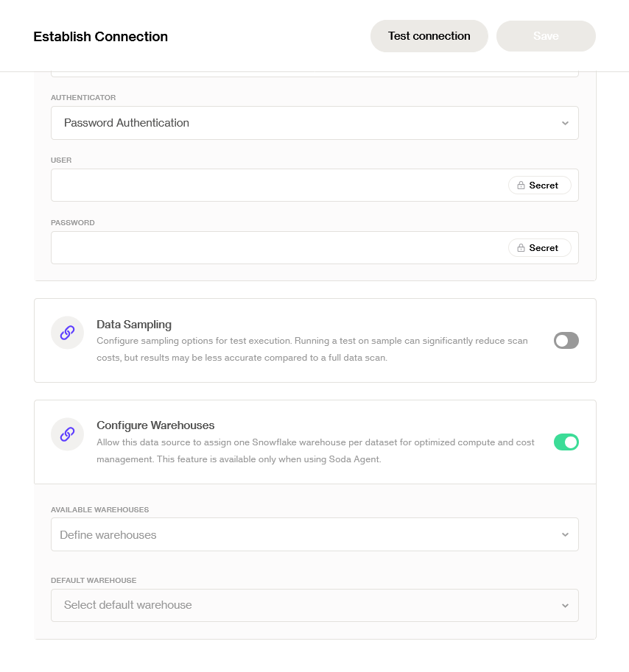The width and height of the screenshot is (629, 672).
Task: Click the Configure Warehouses link icon
Action: 67,434
